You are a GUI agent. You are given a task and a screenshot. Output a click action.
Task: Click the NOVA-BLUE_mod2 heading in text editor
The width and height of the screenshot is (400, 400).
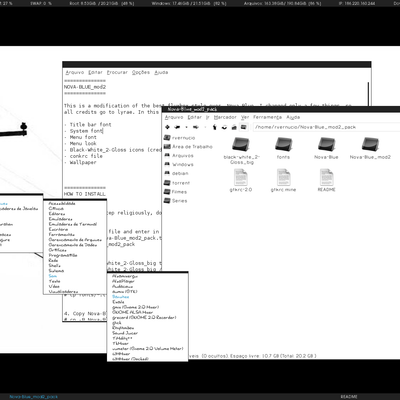85,87
